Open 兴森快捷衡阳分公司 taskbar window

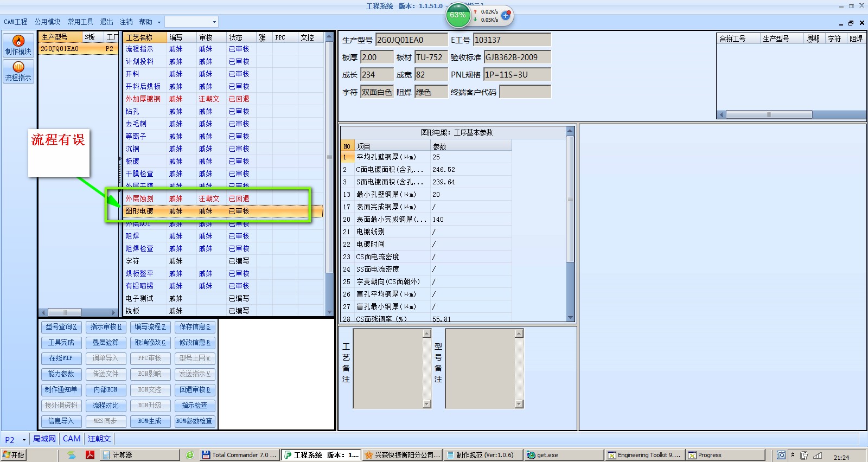click(403, 455)
